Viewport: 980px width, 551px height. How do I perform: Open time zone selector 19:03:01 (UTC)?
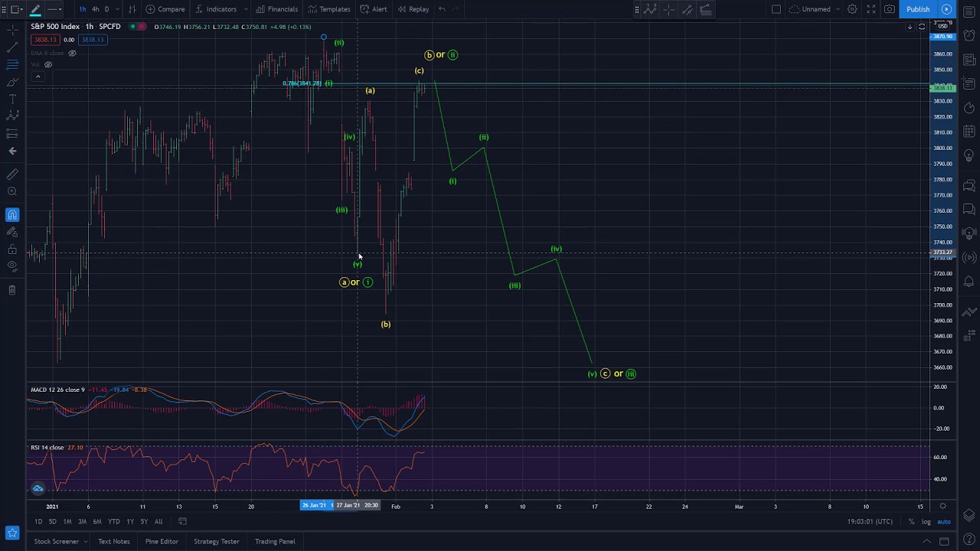point(870,521)
